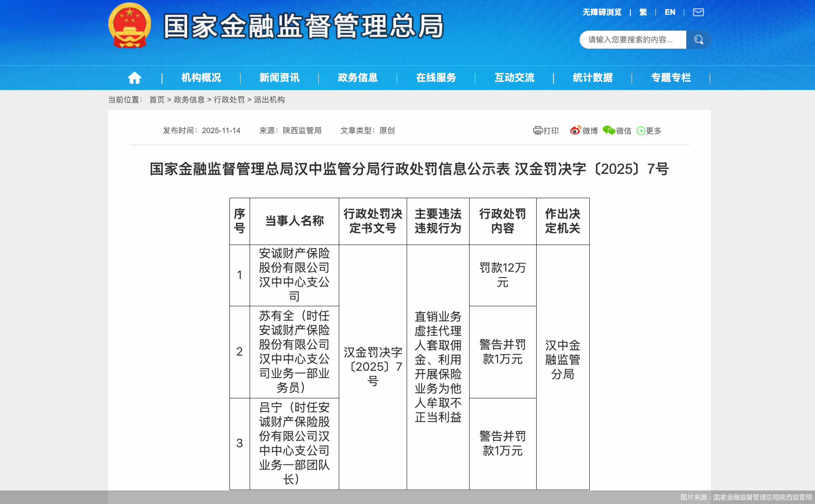Image resolution: width=815 pixels, height=504 pixels.
Task: Select 专题专栏 in the navigation bar
Action: (x=671, y=77)
